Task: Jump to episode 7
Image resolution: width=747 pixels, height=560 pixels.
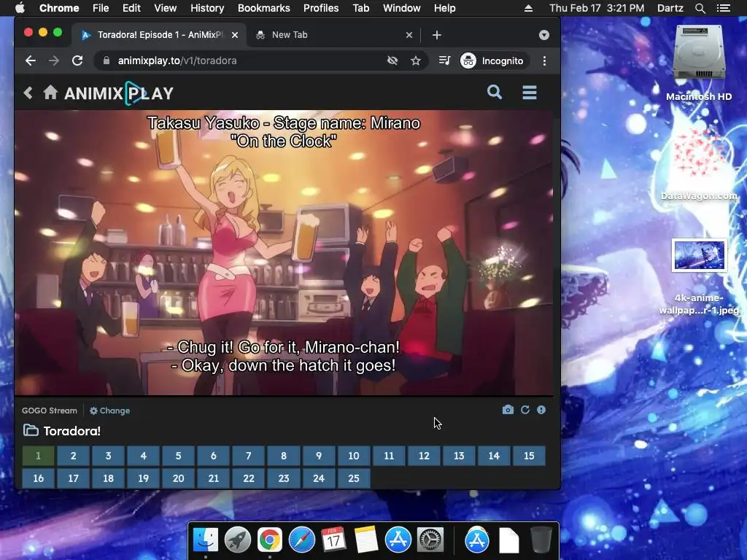Action: [248, 456]
